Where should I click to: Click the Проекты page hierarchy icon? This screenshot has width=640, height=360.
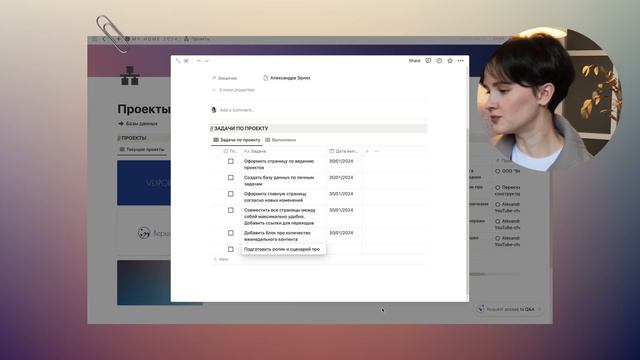pos(130,76)
